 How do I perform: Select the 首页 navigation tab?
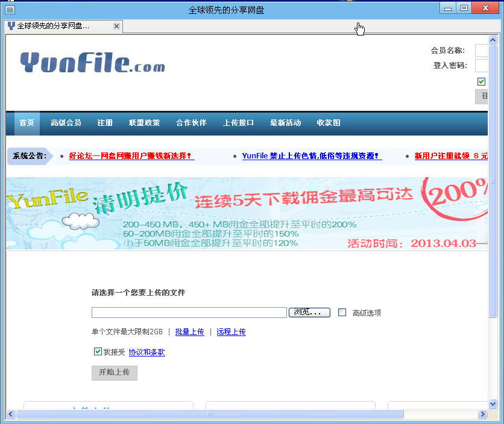tap(27, 122)
